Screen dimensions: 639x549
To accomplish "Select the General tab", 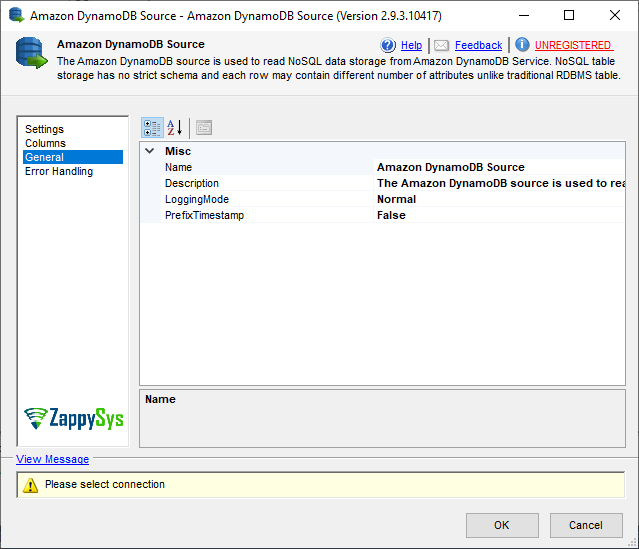I will pyautogui.click(x=73, y=157).
